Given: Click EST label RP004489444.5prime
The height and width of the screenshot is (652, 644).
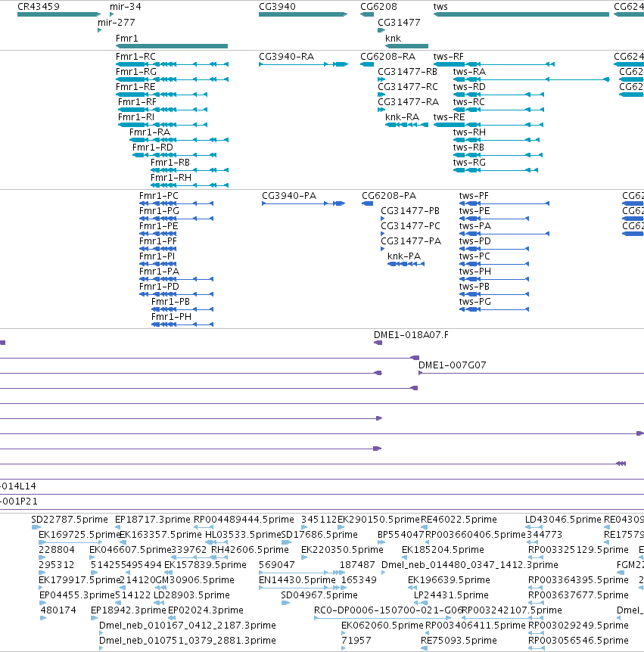Looking at the screenshot, I should pyautogui.click(x=244, y=520).
